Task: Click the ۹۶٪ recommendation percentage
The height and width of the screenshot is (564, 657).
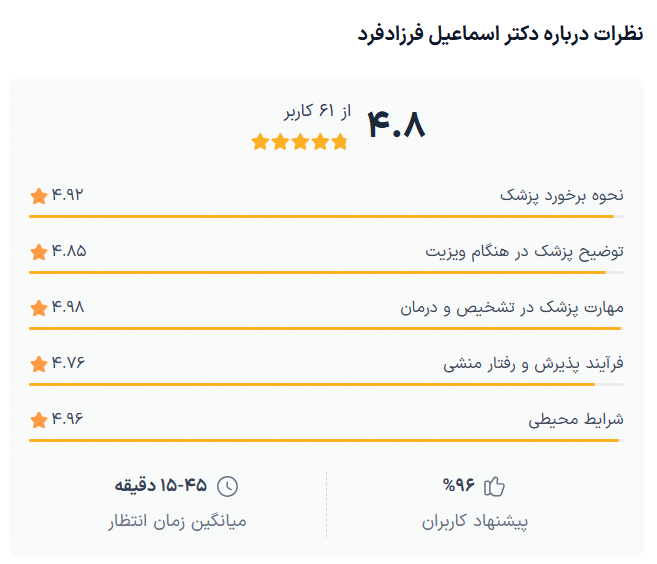Action: [458, 487]
